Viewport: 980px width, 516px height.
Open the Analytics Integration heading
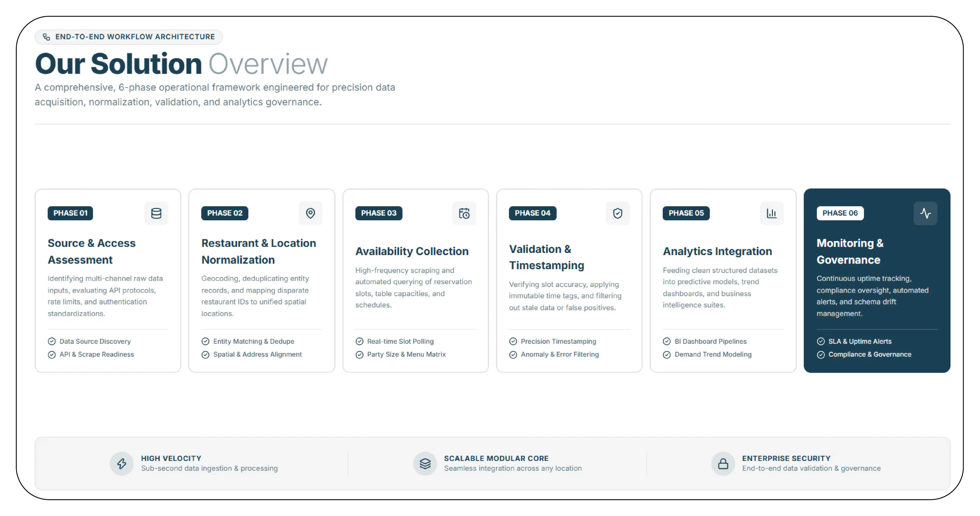(717, 251)
